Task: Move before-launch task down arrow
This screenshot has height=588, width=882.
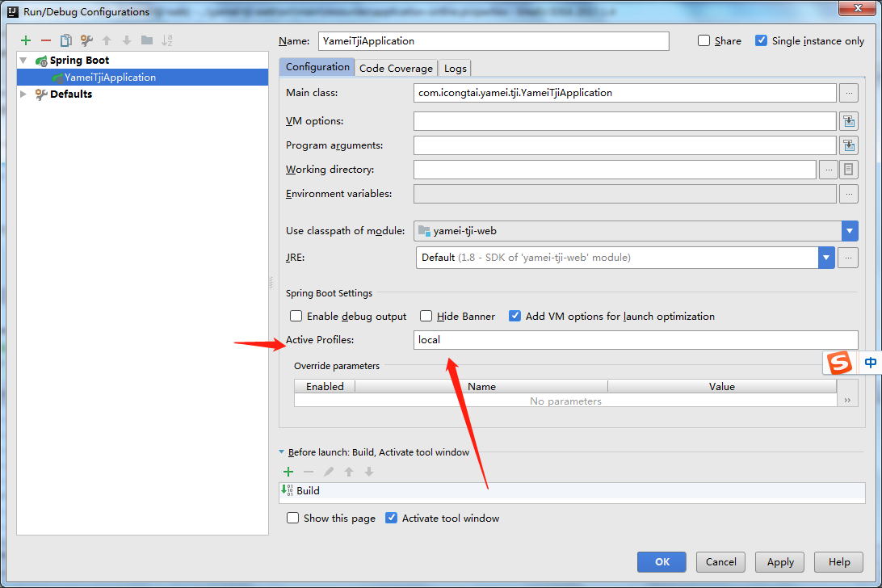Action: click(x=369, y=472)
